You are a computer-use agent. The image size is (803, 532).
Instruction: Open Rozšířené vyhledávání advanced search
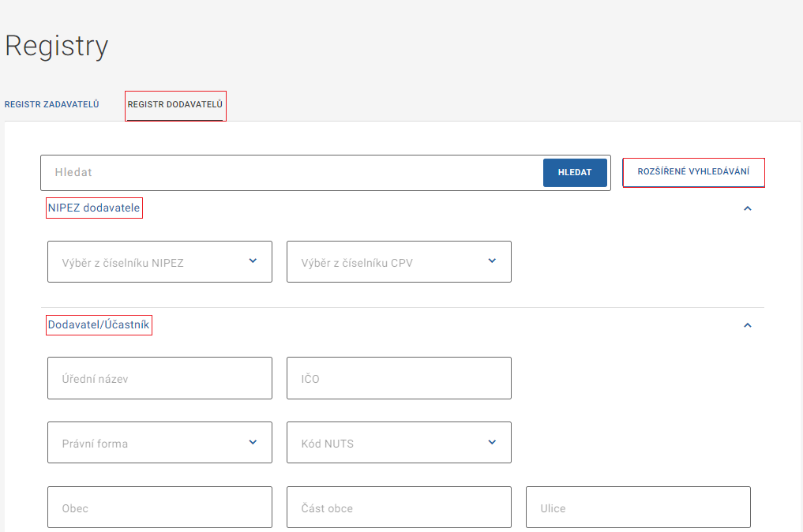(693, 172)
